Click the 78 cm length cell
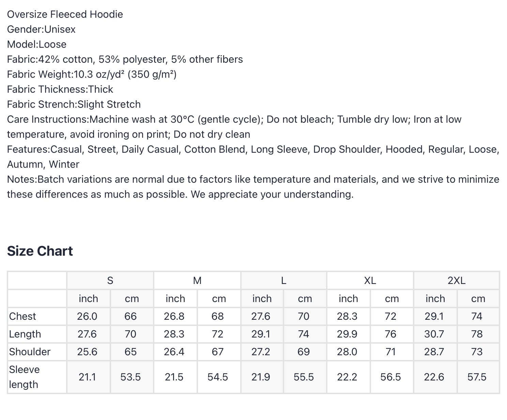Image resolution: width=507 pixels, height=420 pixels. [x=477, y=334]
